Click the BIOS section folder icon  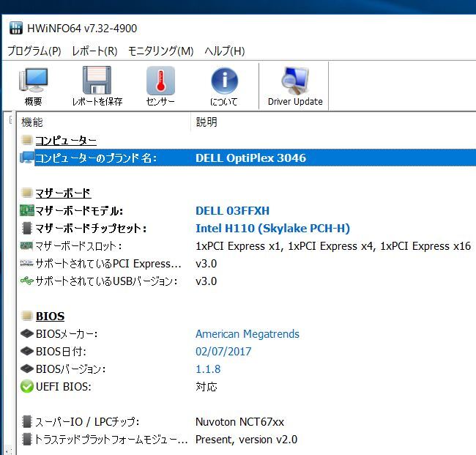pos(26,316)
